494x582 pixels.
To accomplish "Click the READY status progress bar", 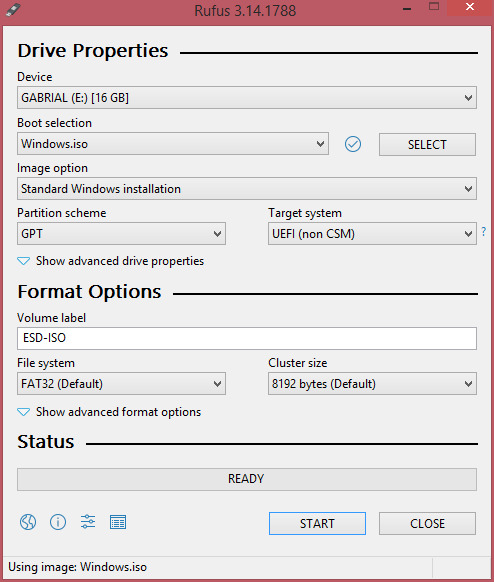I will 247,479.
